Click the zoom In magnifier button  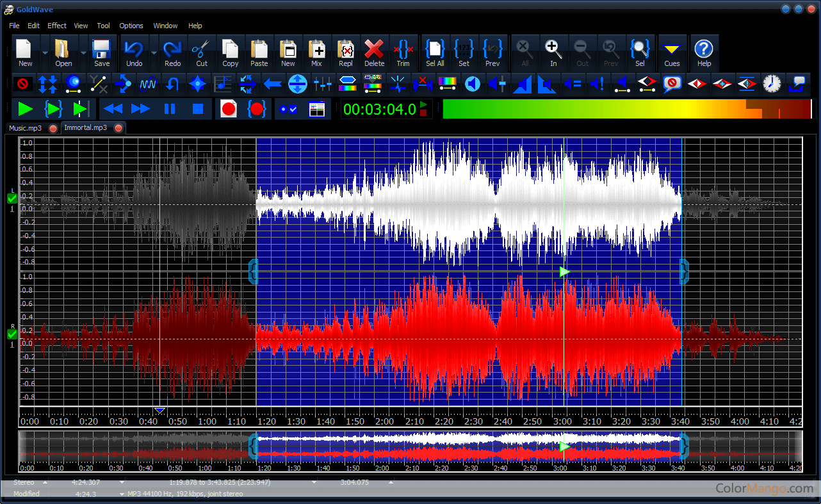coord(553,53)
